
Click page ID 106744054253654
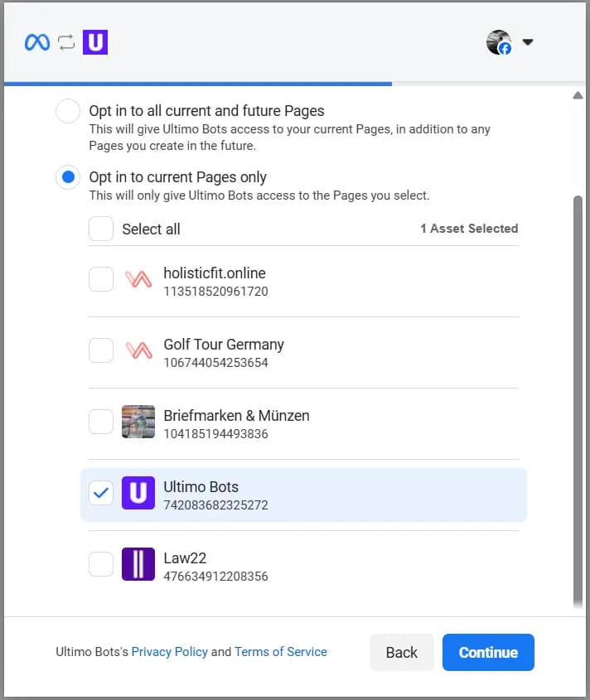coord(215,363)
